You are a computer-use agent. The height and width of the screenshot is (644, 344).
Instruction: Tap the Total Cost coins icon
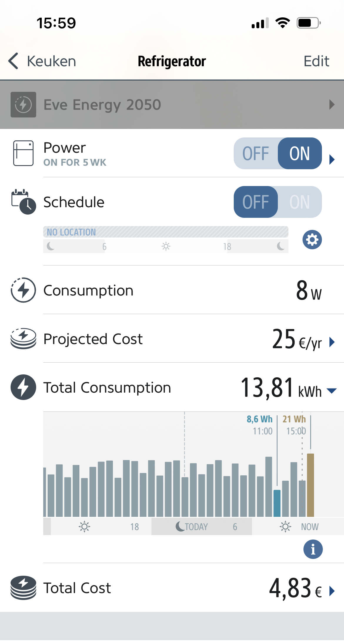(x=23, y=588)
